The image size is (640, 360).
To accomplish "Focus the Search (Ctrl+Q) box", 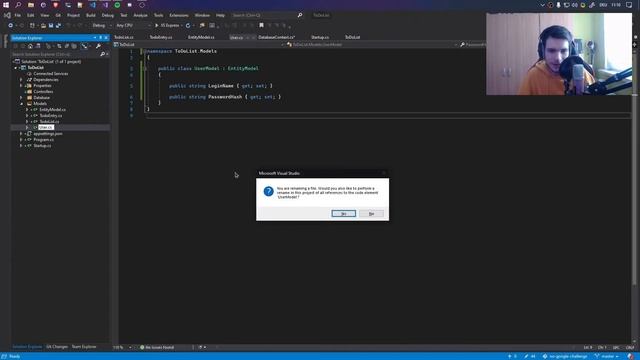I will (267, 15).
